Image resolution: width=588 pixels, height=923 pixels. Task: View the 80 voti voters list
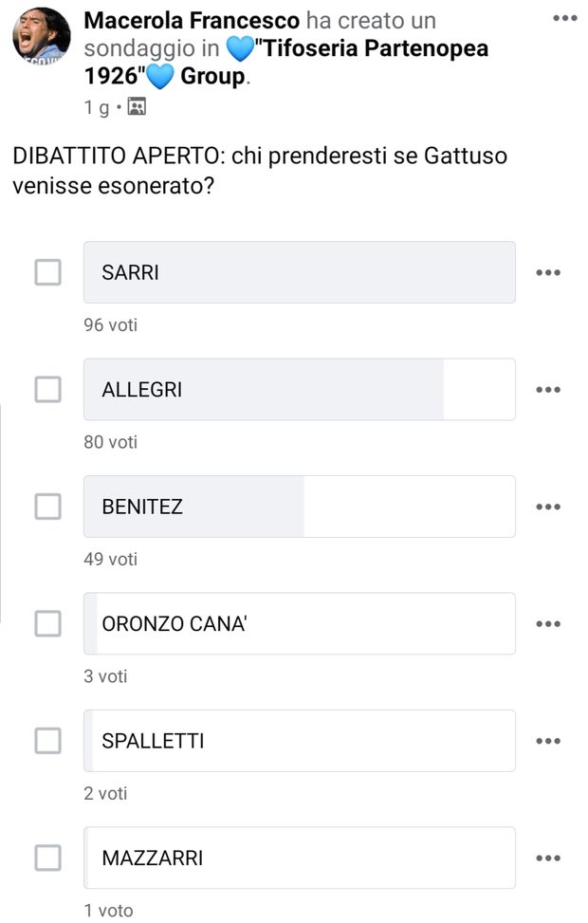[x=110, y=442]
